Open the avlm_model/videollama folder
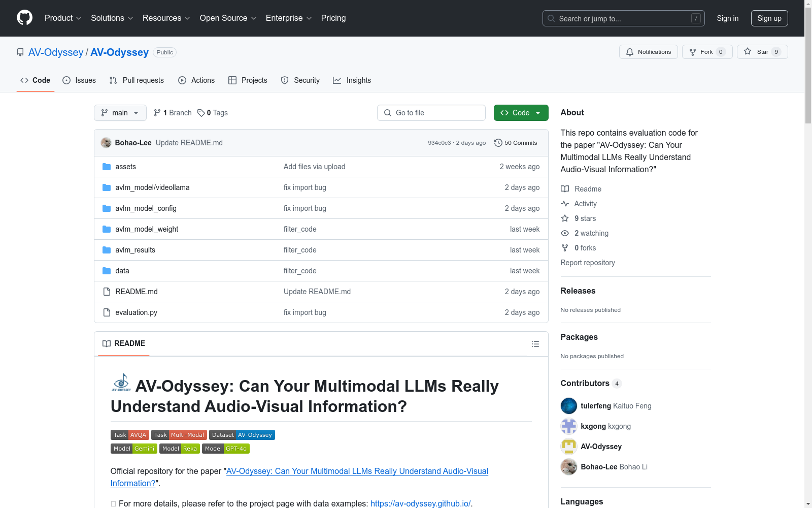 [152, 187]
